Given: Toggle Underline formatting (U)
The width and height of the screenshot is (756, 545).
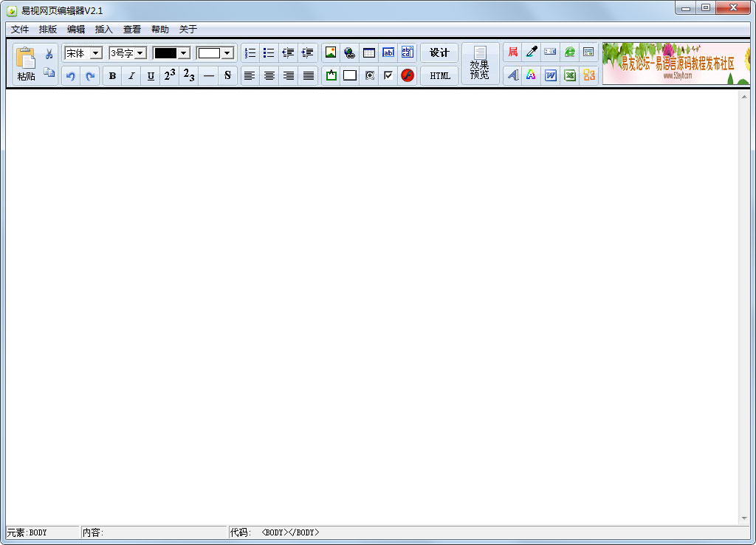Looking at the screenshot, I should (151, 76).
